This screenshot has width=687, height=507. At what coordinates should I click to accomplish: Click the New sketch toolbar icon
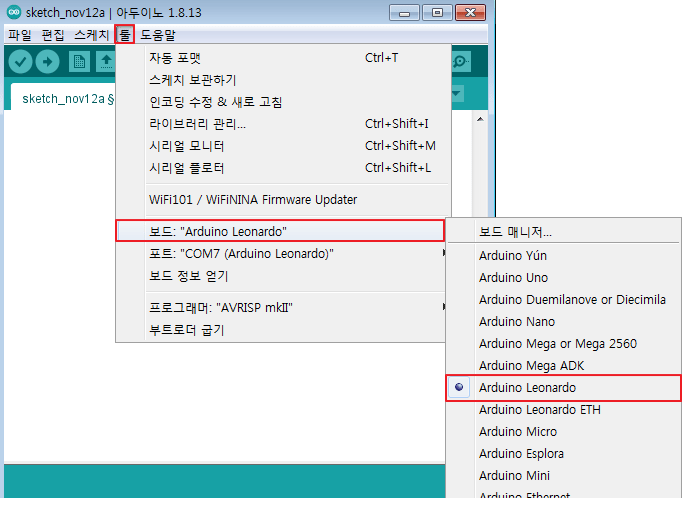(79, 62)
